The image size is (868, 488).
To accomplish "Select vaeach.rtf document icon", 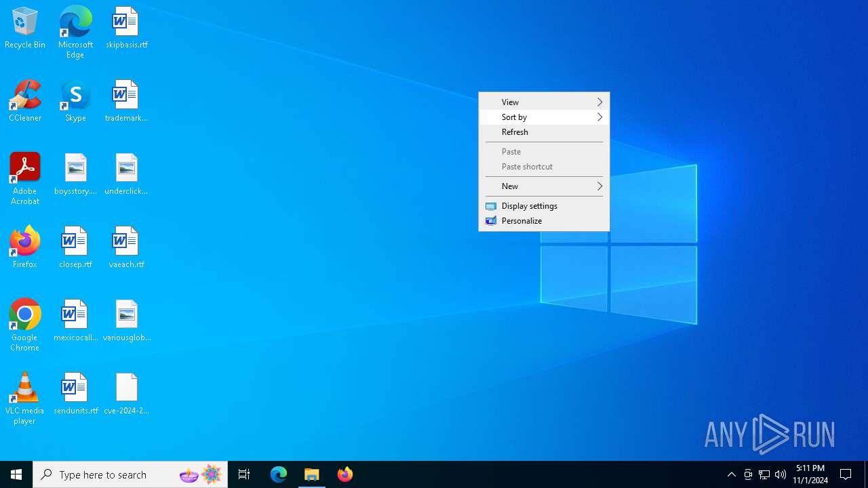I will click(x=126, y=248).
